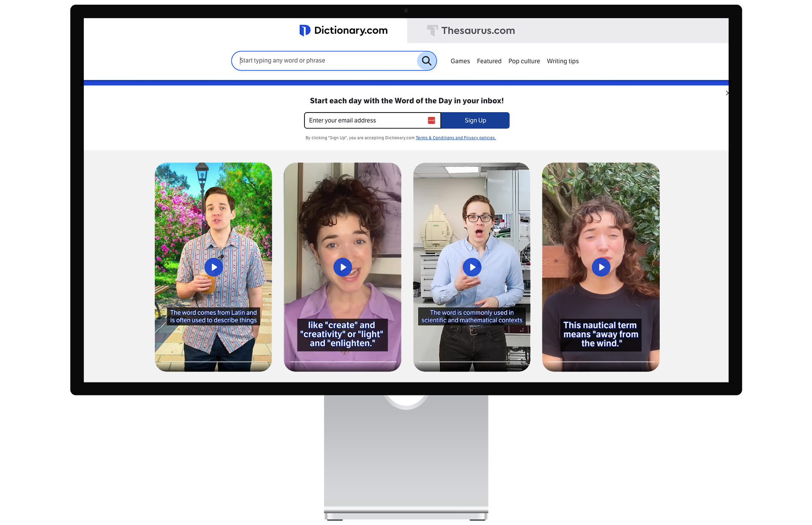Click the Word of the Day inbox heading
Screen dimensions: 812x525
407,101
